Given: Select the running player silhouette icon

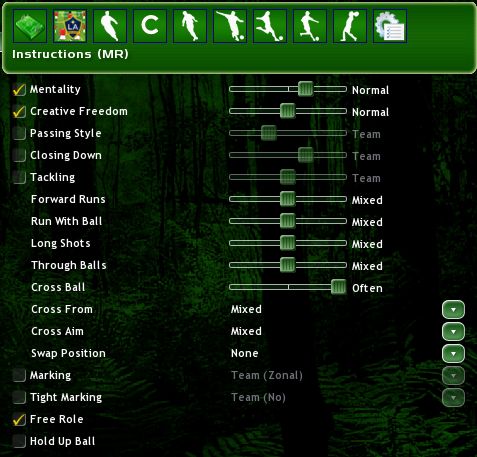Looking at the screenshot, I should point(110,26).
